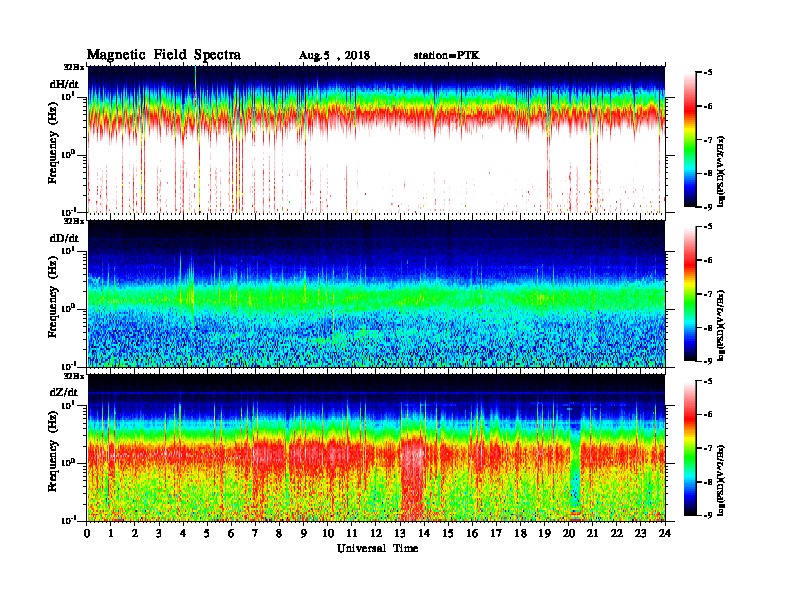
Task: Click hour 14 on the time axis
Action: tap(424, 534)
